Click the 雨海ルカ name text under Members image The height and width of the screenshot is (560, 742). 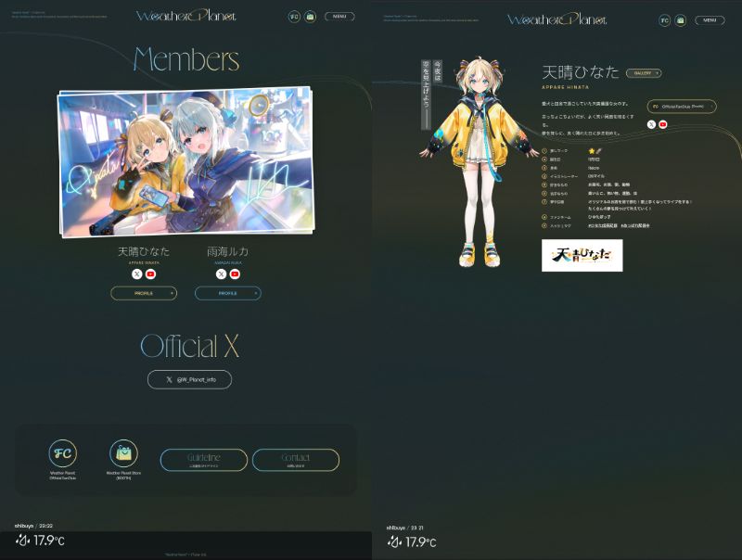tap(227, 251)
